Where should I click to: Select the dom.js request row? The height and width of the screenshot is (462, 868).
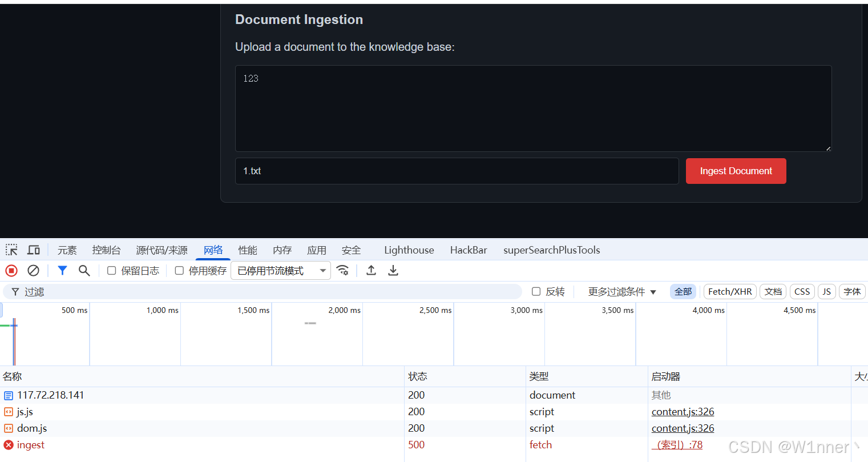click(x=434, y=428)
